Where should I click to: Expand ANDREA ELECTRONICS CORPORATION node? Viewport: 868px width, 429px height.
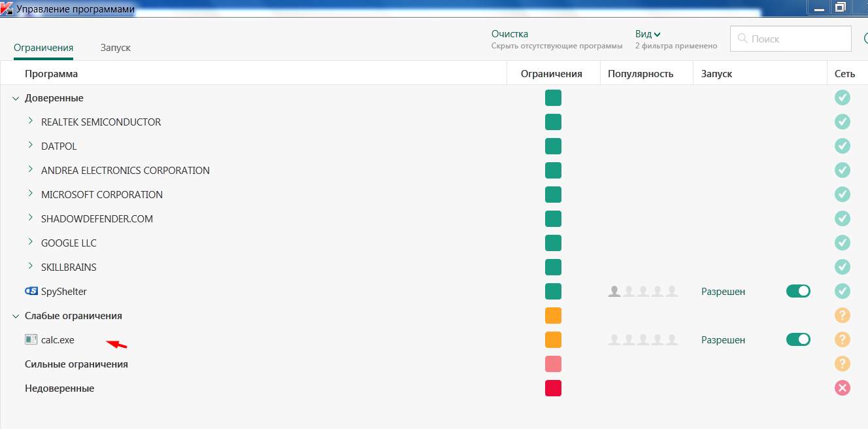31,170
